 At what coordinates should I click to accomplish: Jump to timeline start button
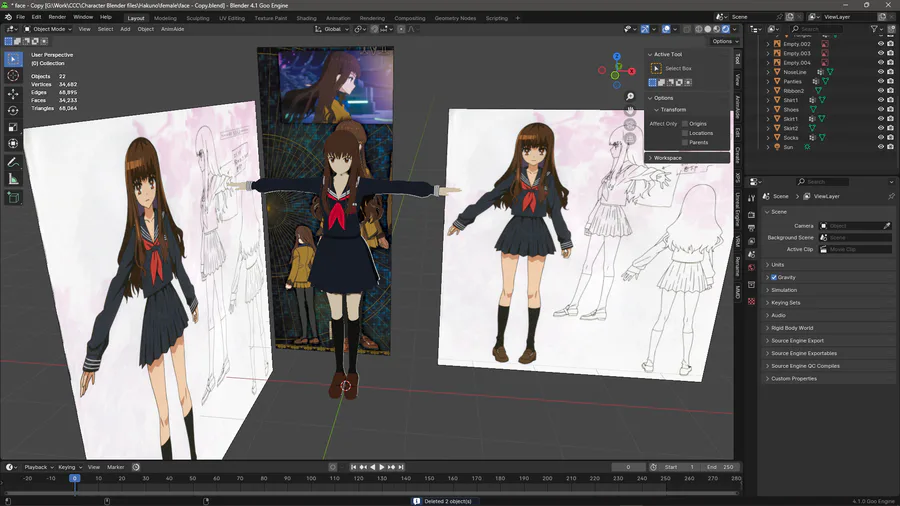(353, 467)
